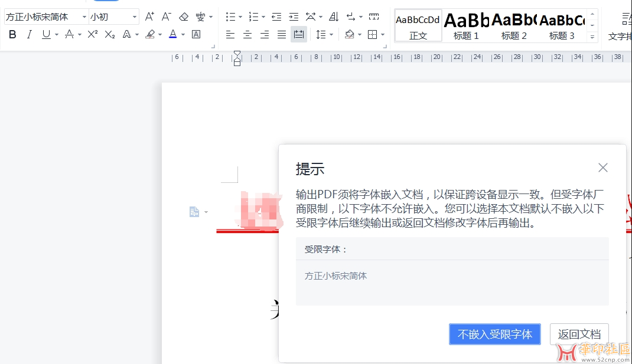Insert numbered list
This screenshot has width=632, height=364.
tap(253, 17)
